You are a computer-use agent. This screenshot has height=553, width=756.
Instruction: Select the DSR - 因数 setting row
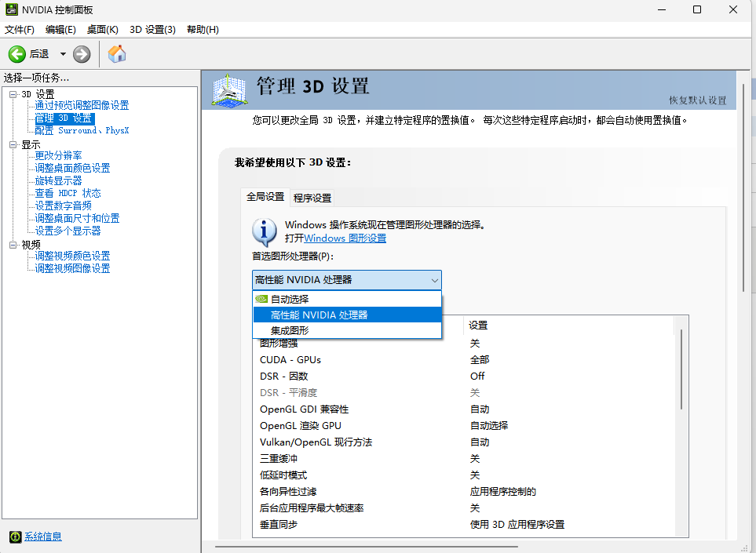tap(463, 377)
